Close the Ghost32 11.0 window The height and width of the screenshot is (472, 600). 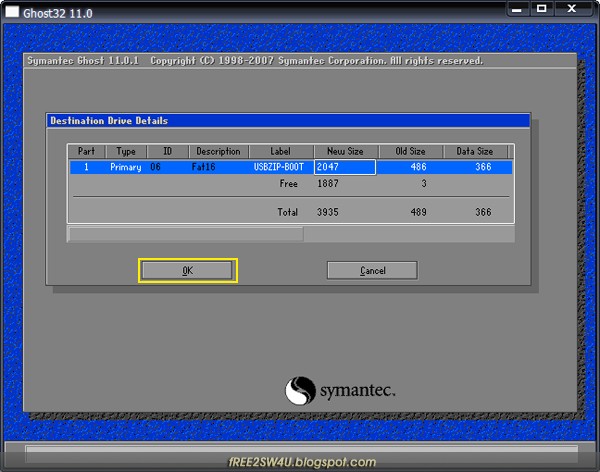coord(572,9)
